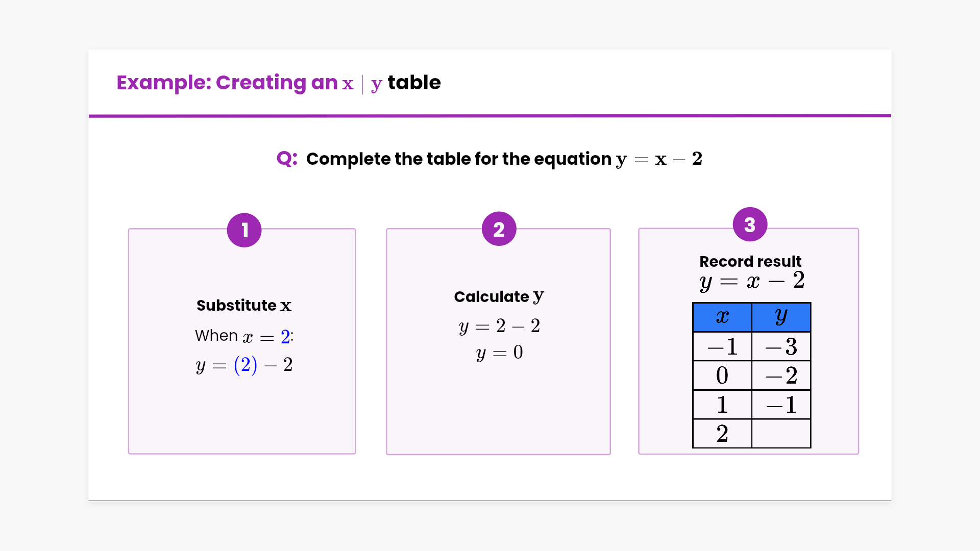Click the y cell showing −1
The image size is (980, 551).
781,405
